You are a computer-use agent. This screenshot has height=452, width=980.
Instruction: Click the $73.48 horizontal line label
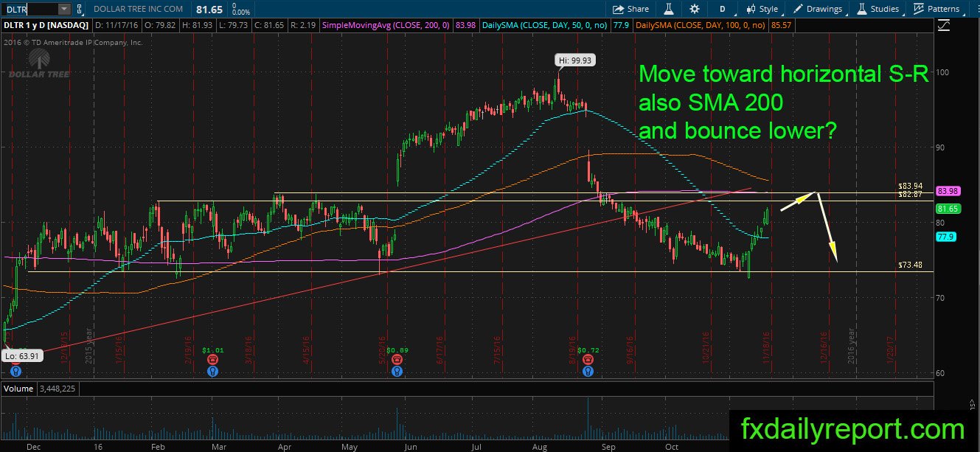(911, 265)
